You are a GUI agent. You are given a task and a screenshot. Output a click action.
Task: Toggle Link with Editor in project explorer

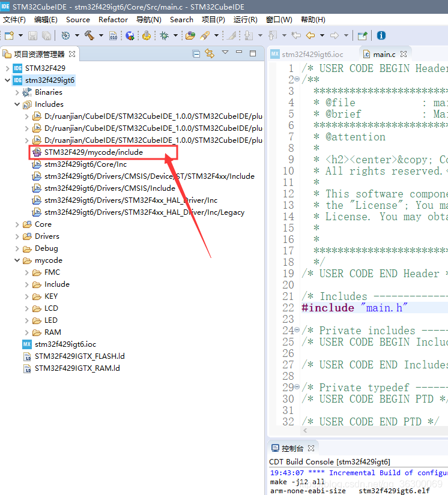pos(210,53)
